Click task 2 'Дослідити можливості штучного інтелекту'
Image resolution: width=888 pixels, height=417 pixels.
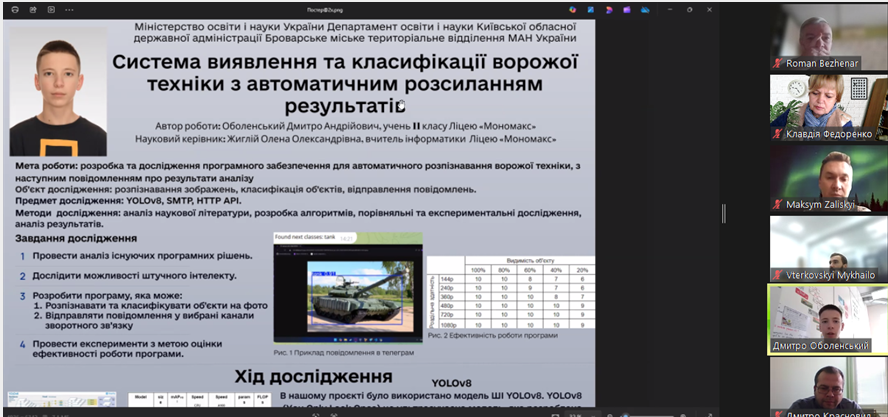pyautogui.click(x=134, y=276)
